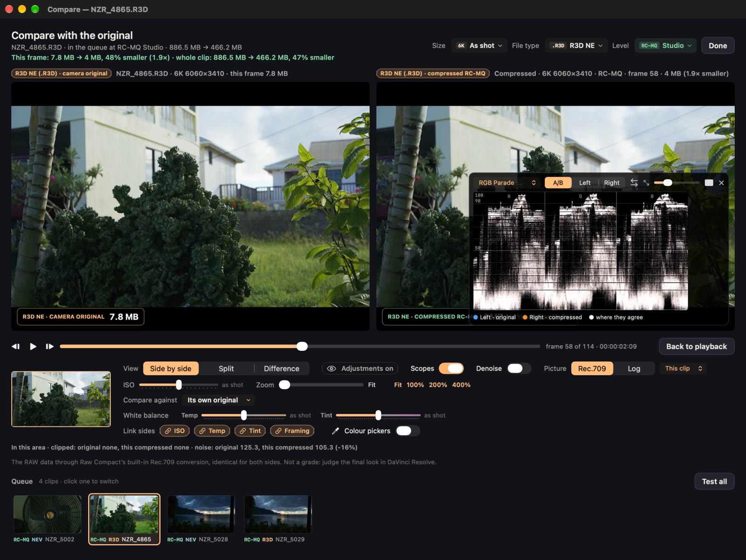Show only Left in the scope
The image size is (746, 560).
(x=585, y=183)
